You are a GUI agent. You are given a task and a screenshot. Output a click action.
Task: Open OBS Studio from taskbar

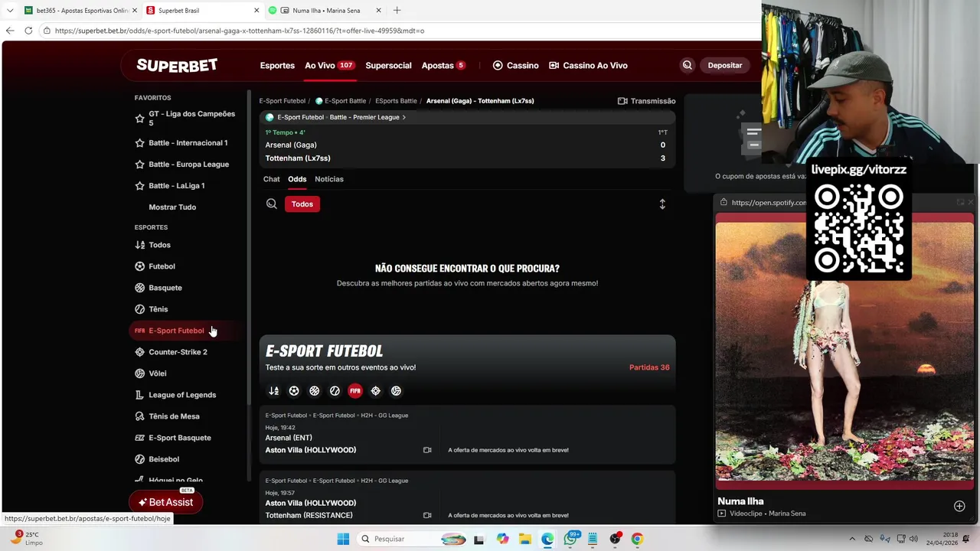point(615,540)
